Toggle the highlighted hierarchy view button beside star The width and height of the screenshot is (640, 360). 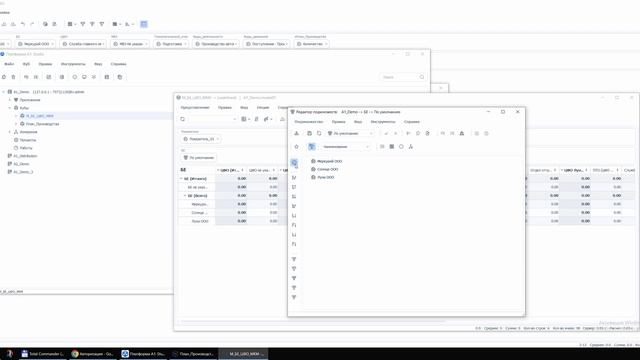312,147
